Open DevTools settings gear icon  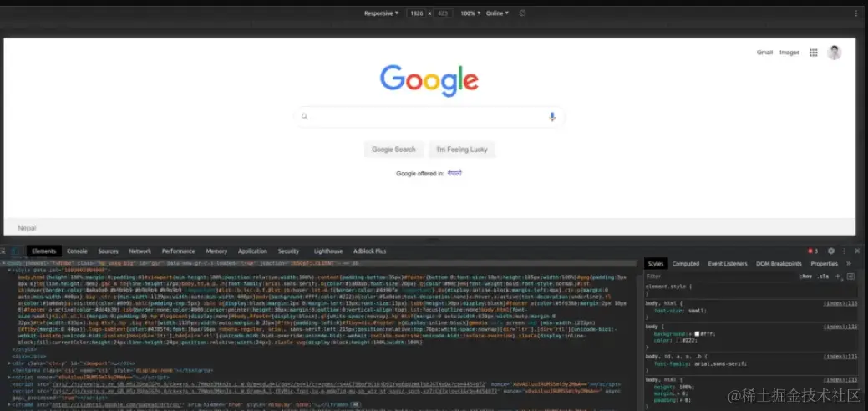pyautogui.click(x=831, y=251)
